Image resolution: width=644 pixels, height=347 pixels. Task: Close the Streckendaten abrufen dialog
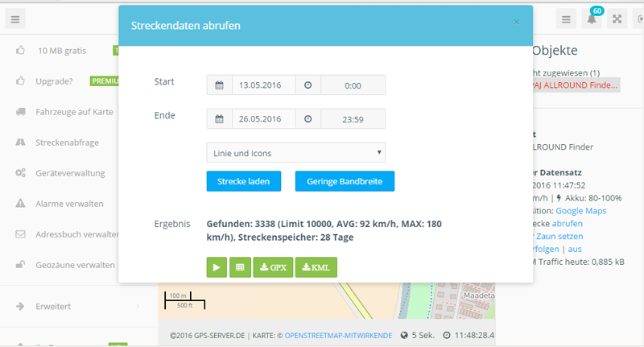[x=516, y=23]
